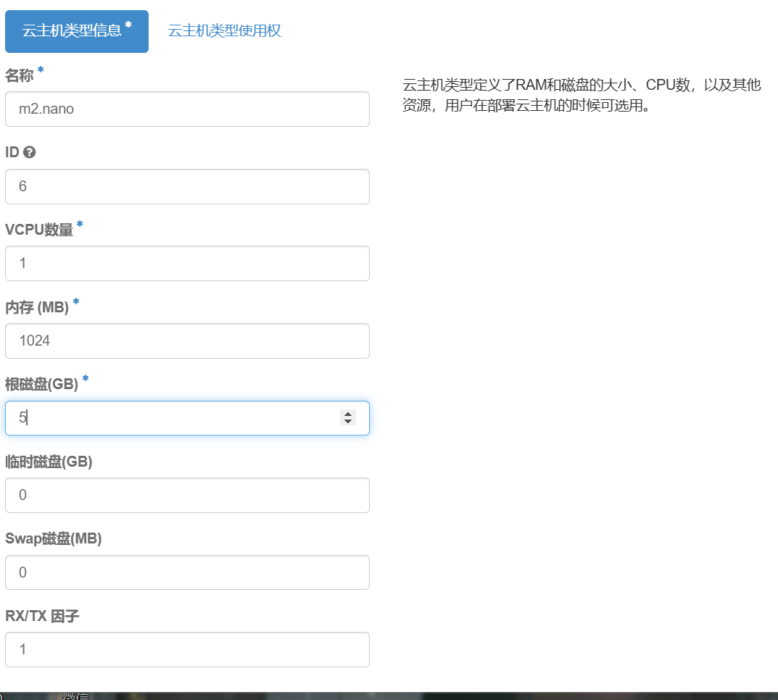Click the RX/TX 因子 label
Viewport: 778px width, 700px height.
pyautogui.click(x=42, y=616)
